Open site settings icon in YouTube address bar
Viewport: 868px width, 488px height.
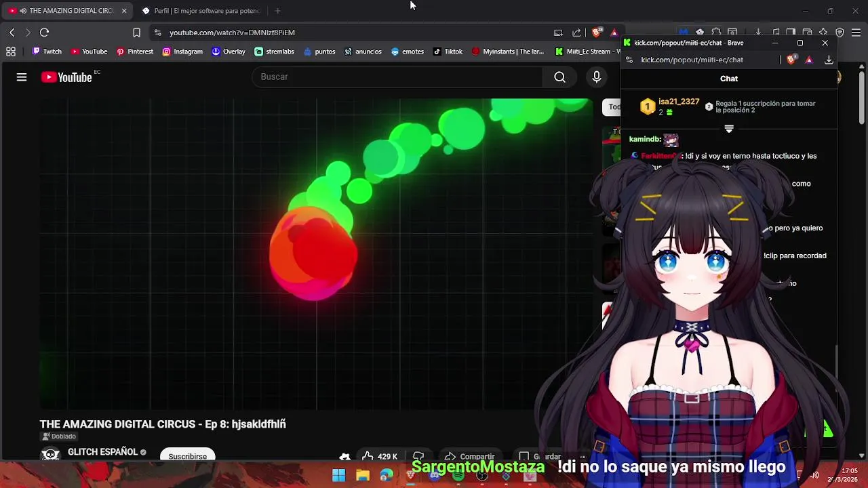157,33
